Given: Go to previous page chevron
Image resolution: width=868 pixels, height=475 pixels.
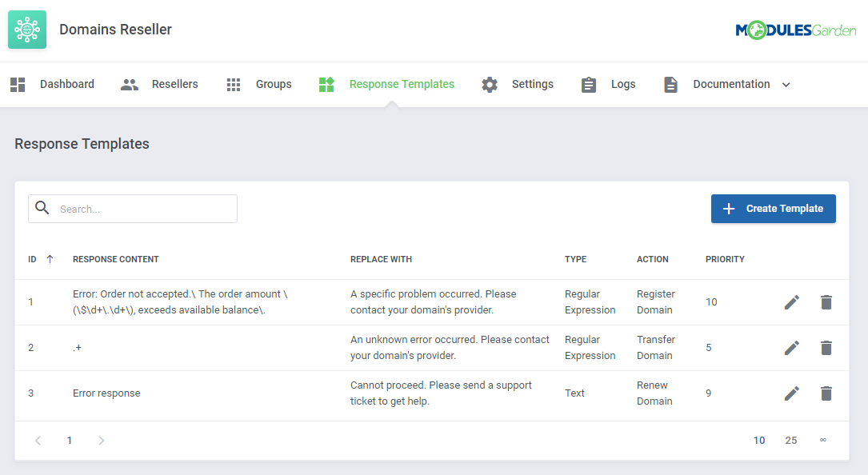Looking at the screenshot, I should coord(38,441).
